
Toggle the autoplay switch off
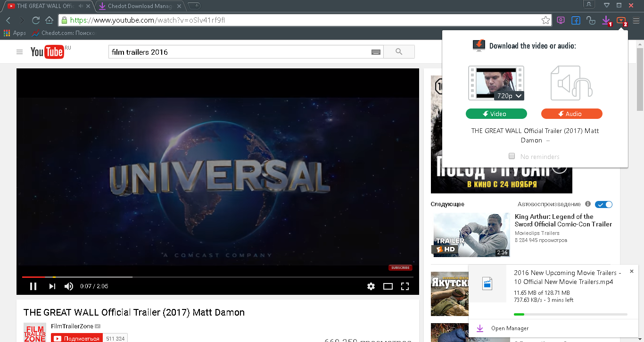[x=603, y=204]
